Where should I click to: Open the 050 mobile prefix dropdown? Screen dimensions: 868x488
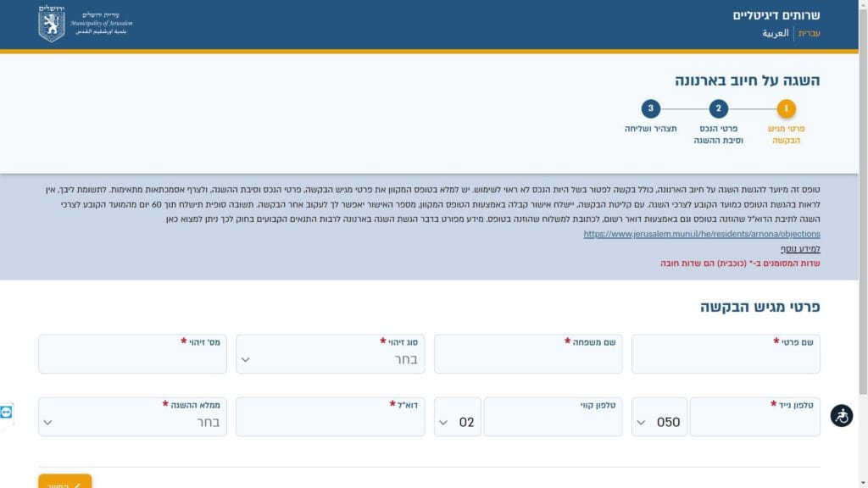pyautogui.click(x=659, y=422)
